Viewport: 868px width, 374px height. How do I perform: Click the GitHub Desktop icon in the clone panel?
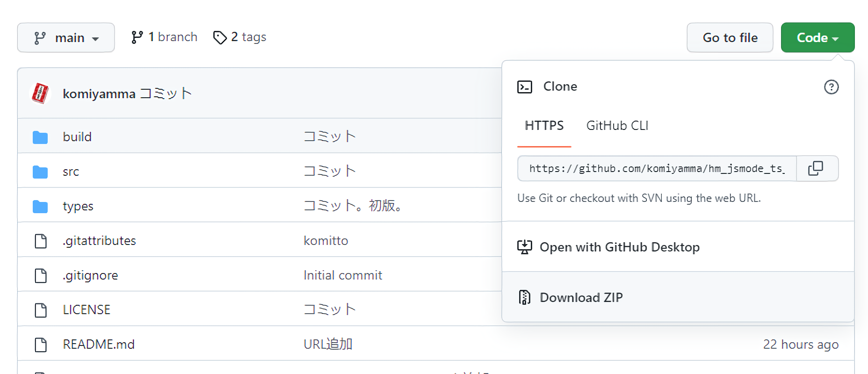tap(524, 247)
